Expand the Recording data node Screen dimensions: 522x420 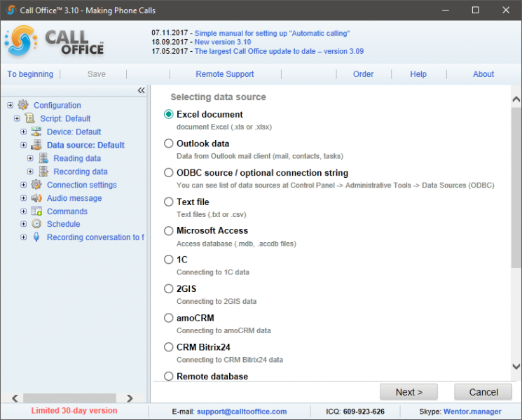click(30, 171)
